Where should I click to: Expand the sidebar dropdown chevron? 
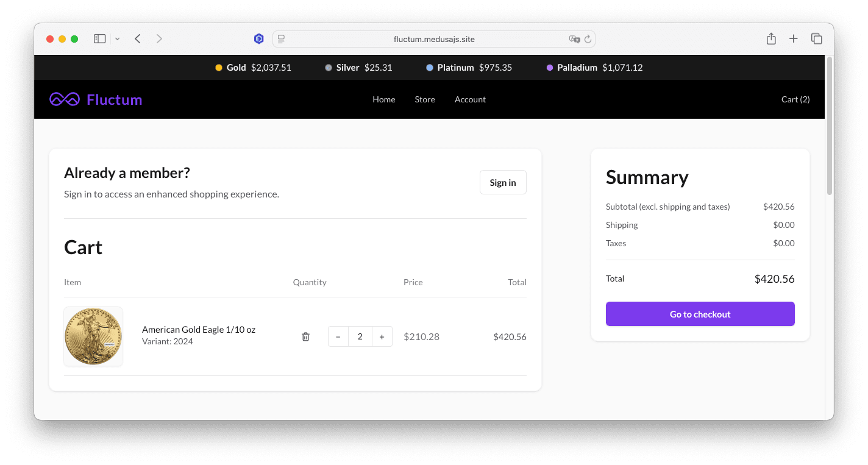(117, 39)
